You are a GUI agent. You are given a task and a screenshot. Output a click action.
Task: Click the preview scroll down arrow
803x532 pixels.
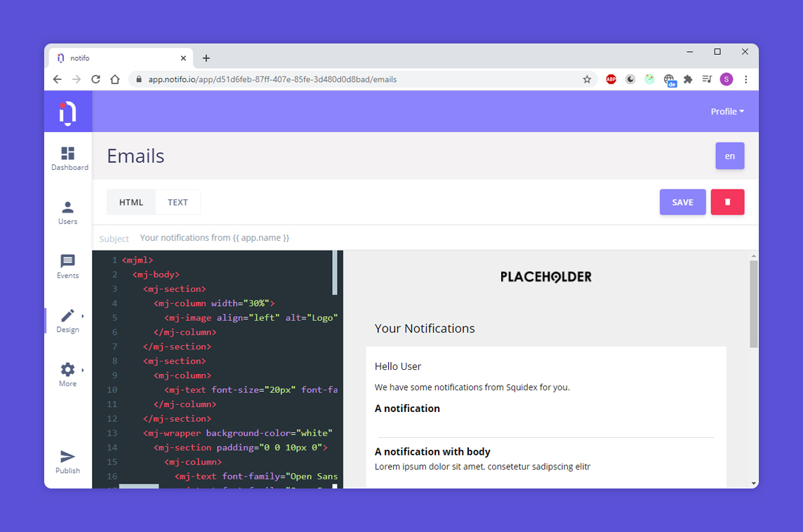click(753, 483)
